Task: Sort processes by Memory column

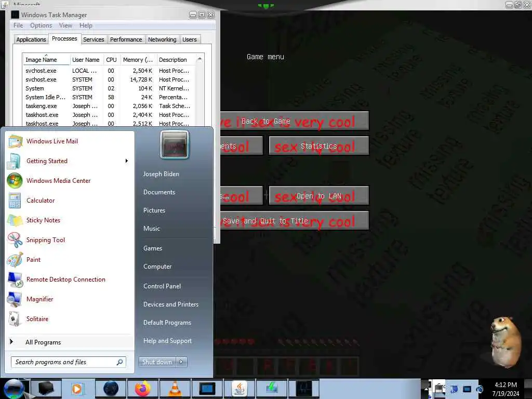Action: [x=138, y=60]
